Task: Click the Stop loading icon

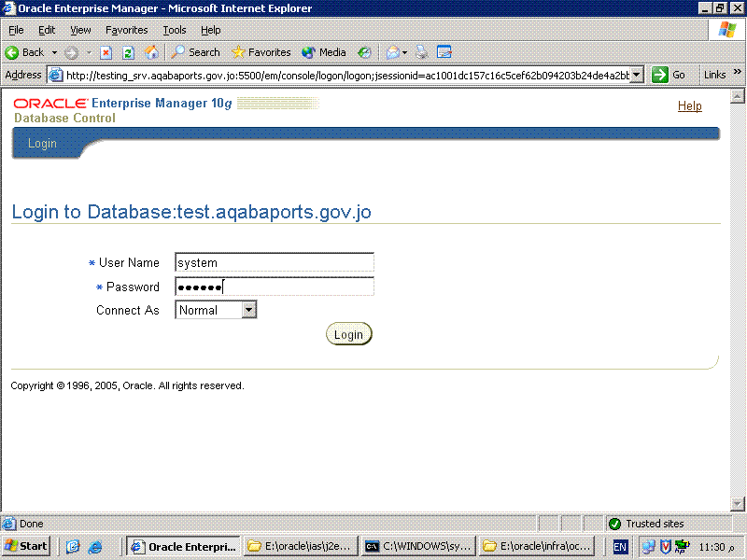Action: (106, 52)
